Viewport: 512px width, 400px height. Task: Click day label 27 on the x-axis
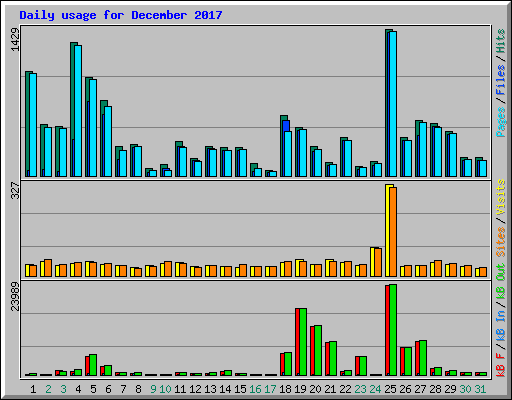coord(420,389)
